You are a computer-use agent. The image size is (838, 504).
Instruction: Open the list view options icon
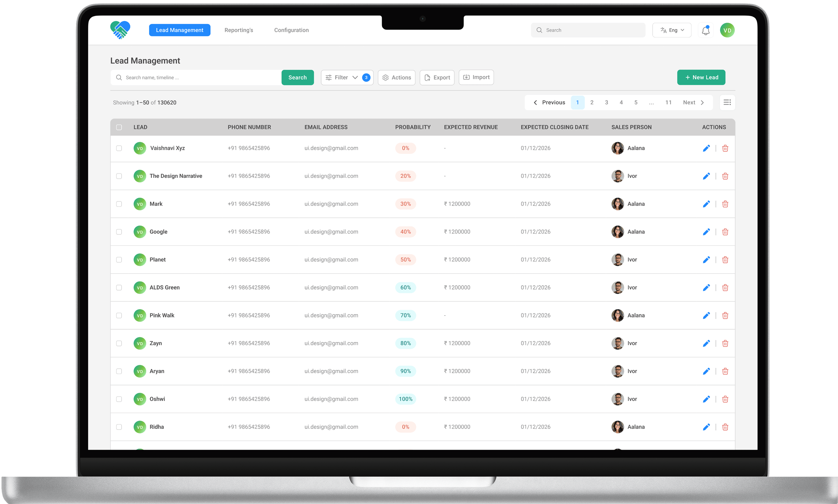coord(727,102)
